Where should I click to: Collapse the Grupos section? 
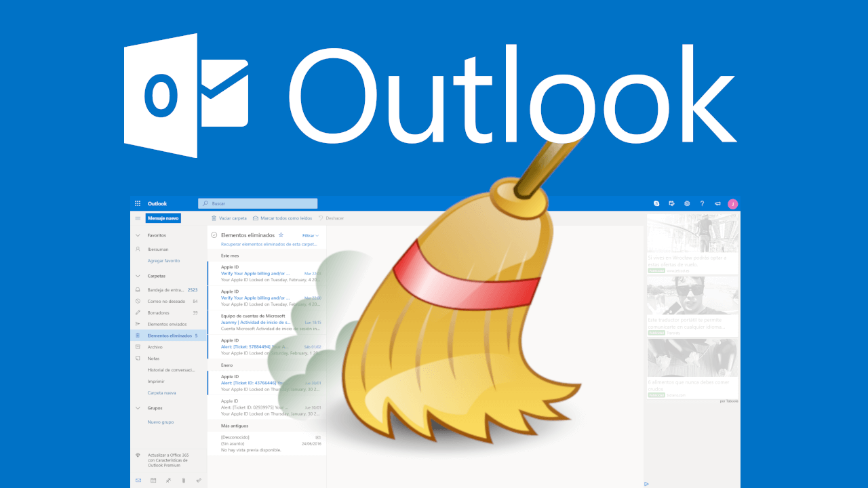coord(138,408)
